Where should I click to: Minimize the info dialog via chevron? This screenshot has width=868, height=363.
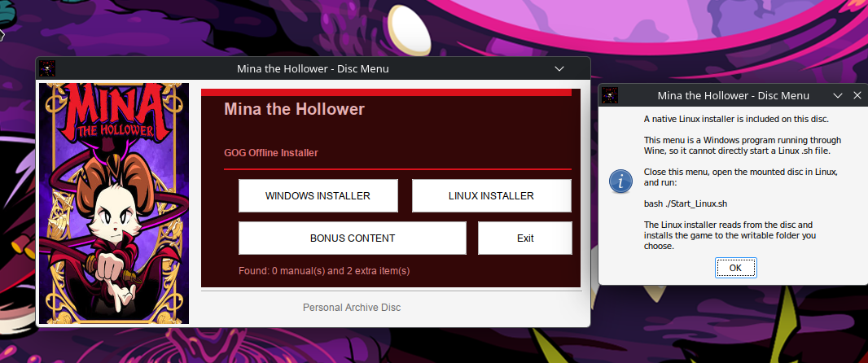pos(838,95)
